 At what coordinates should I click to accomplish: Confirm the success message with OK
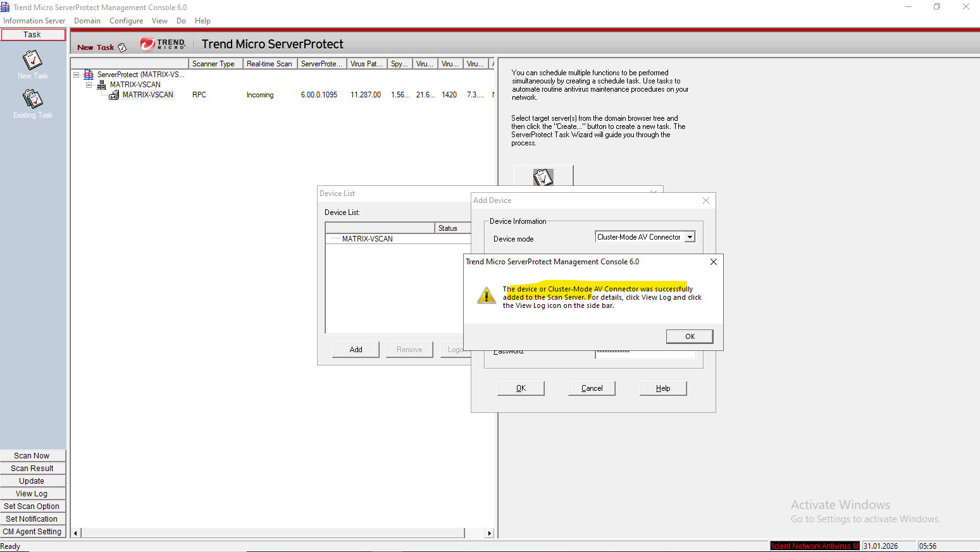point(690,336)
